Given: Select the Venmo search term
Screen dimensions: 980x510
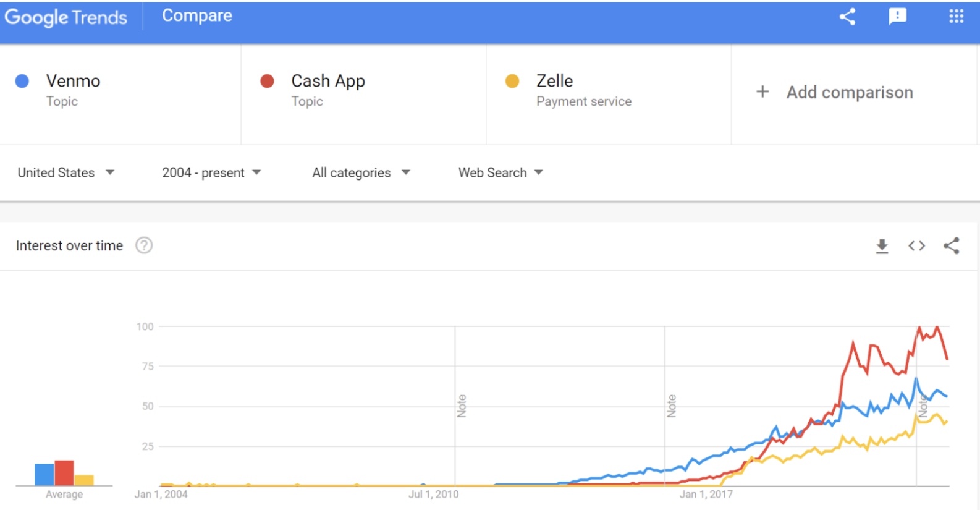Looking at the screenshot, I should [73, 81].
